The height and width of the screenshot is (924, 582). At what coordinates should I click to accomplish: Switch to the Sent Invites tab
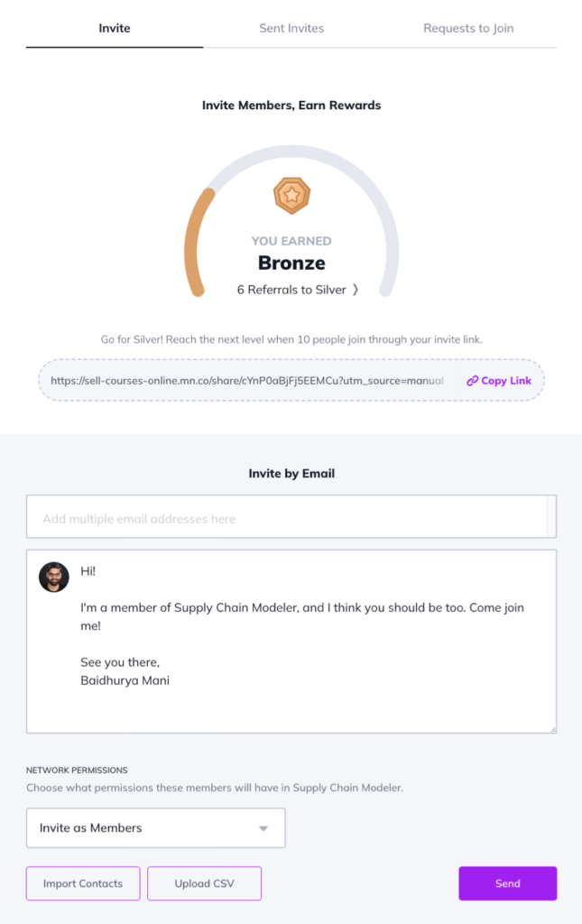click(291, 28)
